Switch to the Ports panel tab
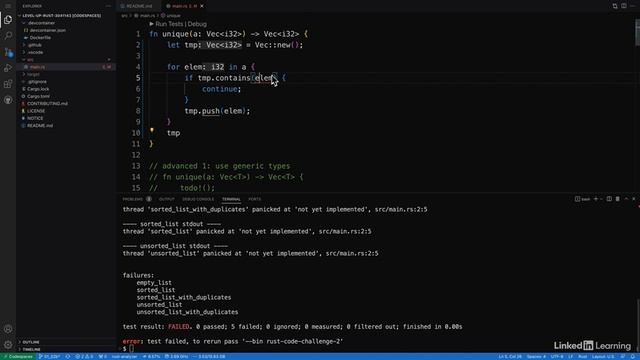 tap(254, 199)
